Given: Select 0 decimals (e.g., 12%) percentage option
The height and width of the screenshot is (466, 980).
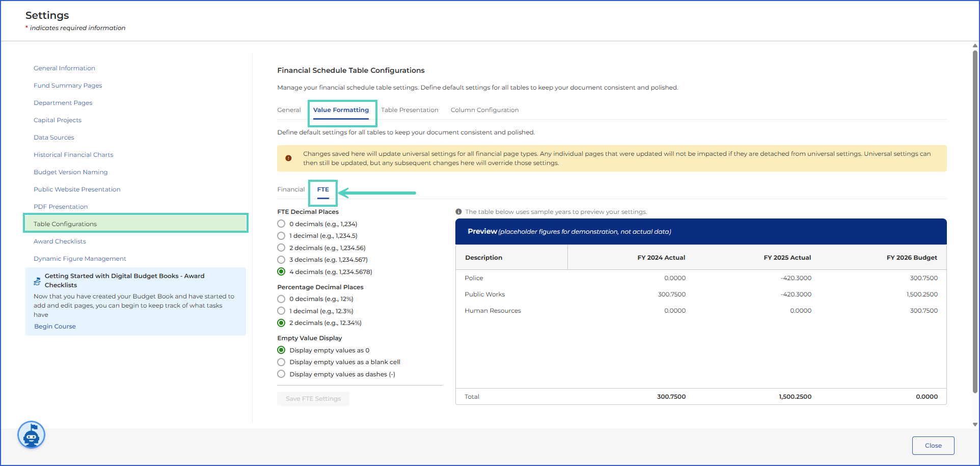Looking at the screenshot, I should point(281,299).
